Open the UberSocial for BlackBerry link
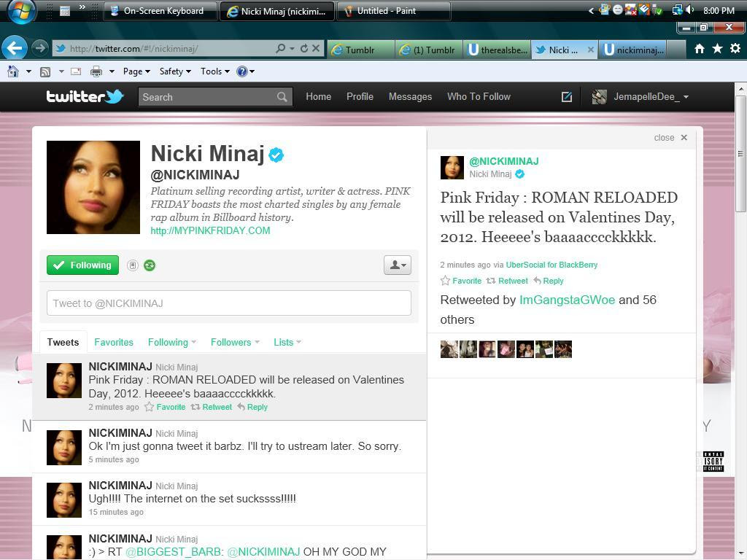Screen dimensions: 747x560 [551, 265]
